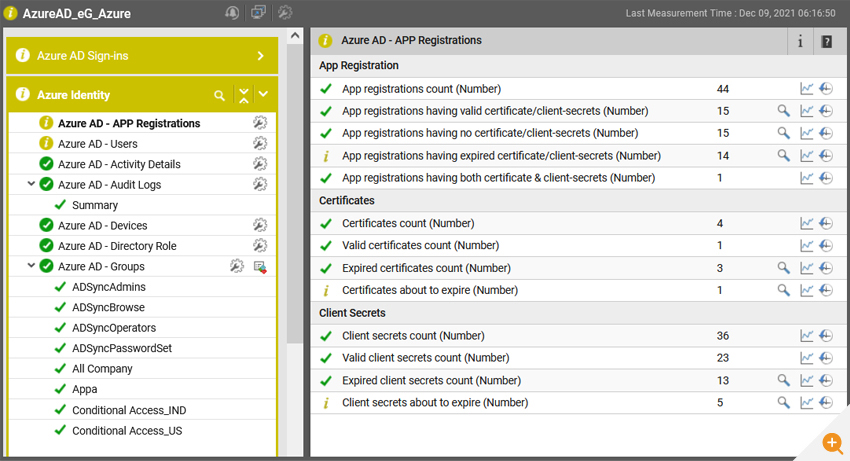
Task: Click the monitors icon in the header
Action: tap(258, 12)
